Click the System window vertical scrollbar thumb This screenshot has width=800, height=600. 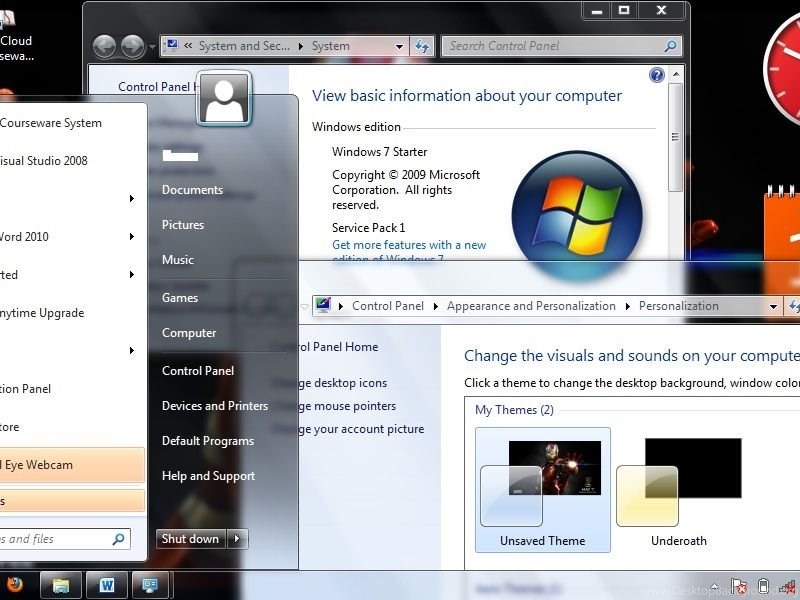click(x=676, y=138)
